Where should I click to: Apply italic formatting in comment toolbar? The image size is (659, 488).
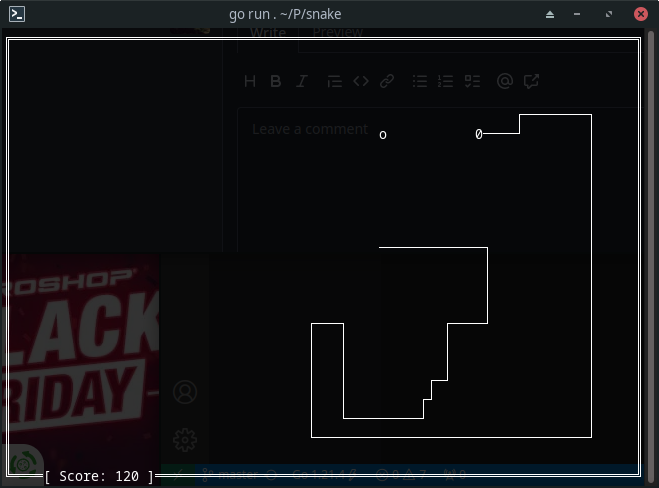click(x=301, y=82)
